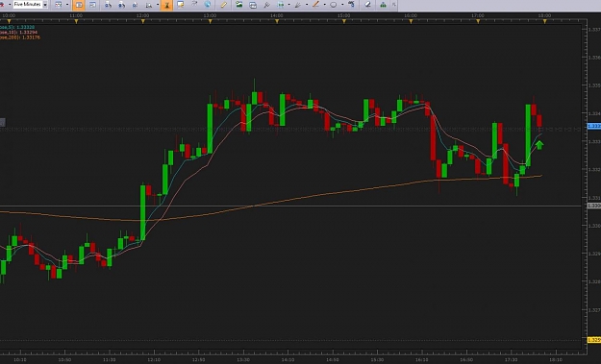Click the 10:50 label on bottom time axis

(64, 360)
